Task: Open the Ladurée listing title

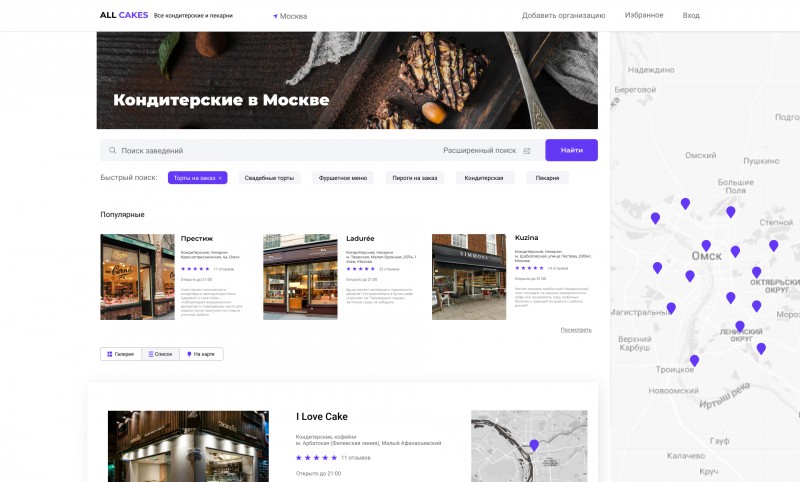Action: click(360, 238)
